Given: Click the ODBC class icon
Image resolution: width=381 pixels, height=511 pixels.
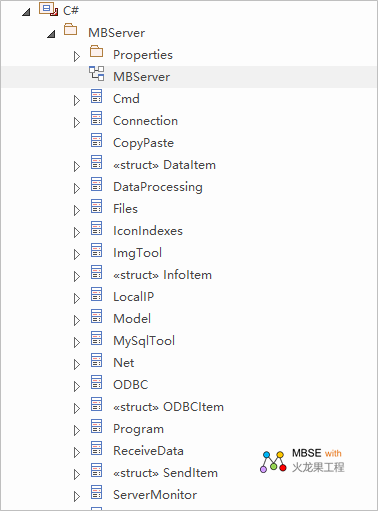Looking at the screenshot, I should (96, 382).
